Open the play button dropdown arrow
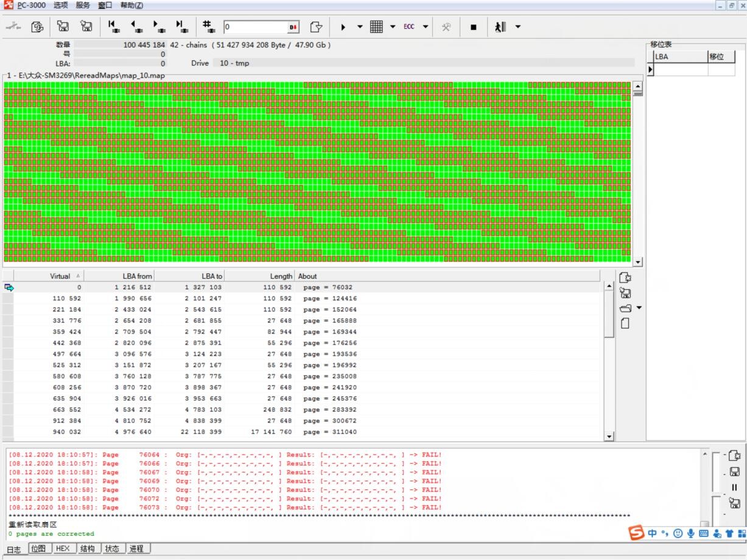Screen dimensions: 747x560 pyautogui.click(x=359, y=27)
